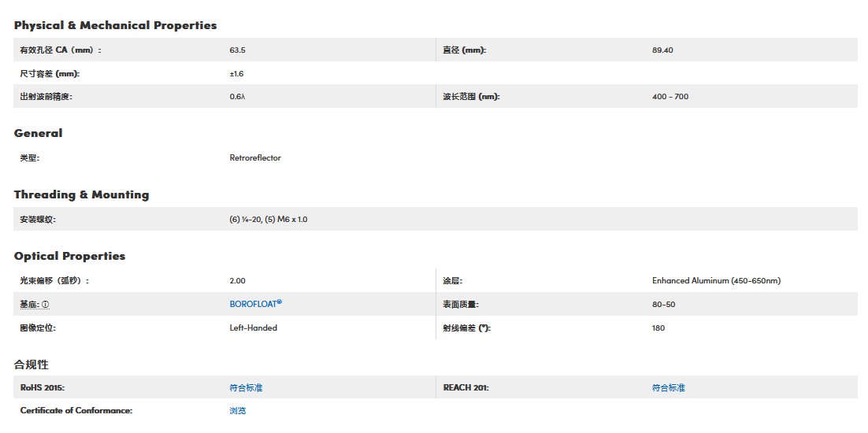The height and width of the screenshot is (433, 868).
Task: Select the Retroreflector type value
Action: pyautogui.click(x=255, y=158)
